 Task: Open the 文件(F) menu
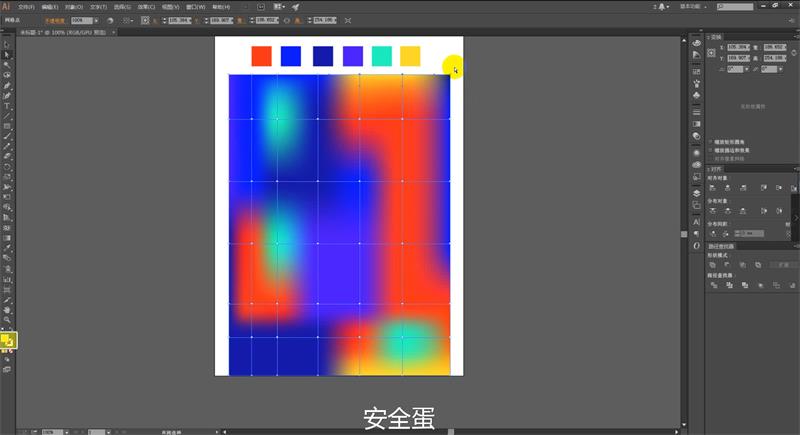(26, 7)
